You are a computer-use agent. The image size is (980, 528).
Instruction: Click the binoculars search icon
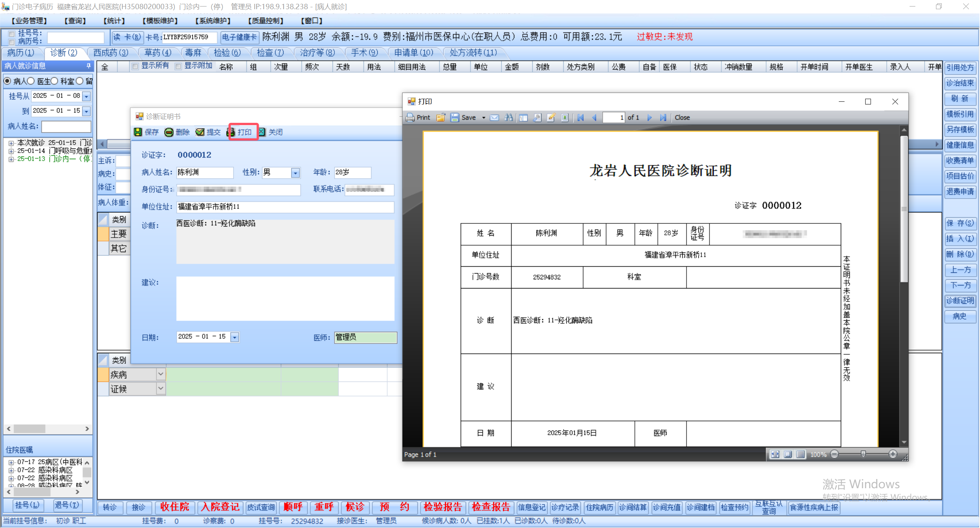point(509,117)
